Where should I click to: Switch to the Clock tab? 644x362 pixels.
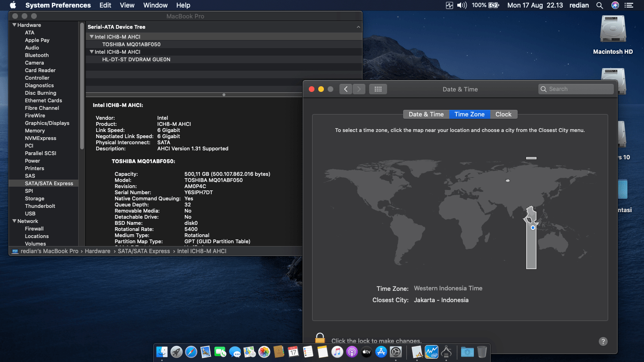coord(504,114)
